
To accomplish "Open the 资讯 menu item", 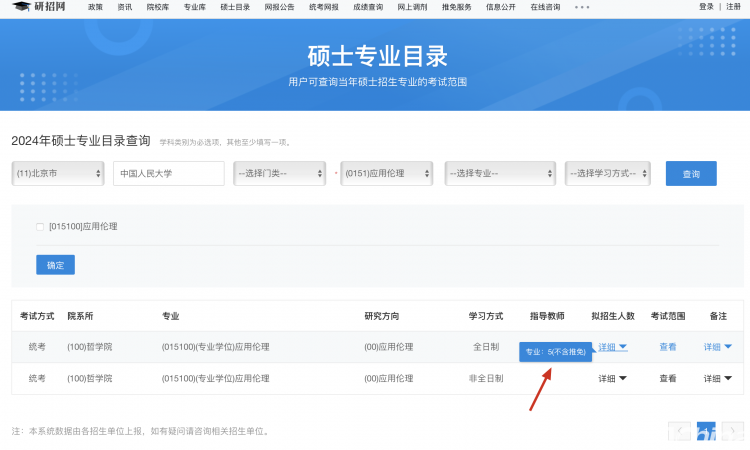I will pos(125,7).
